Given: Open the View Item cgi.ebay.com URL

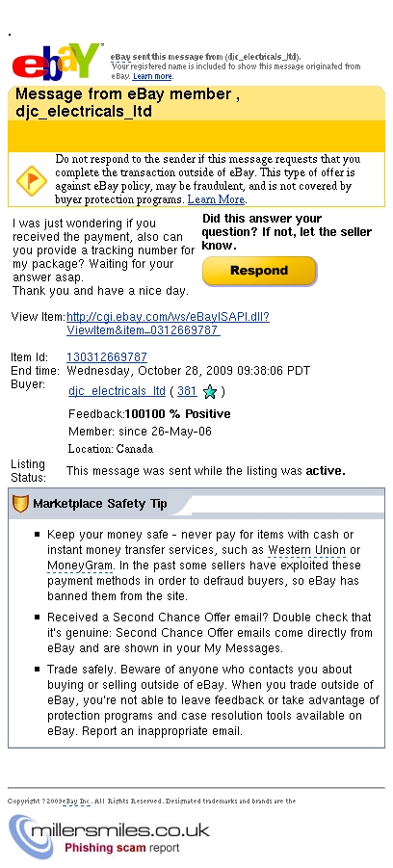Looking at the screenshot, I should [168, 324].
